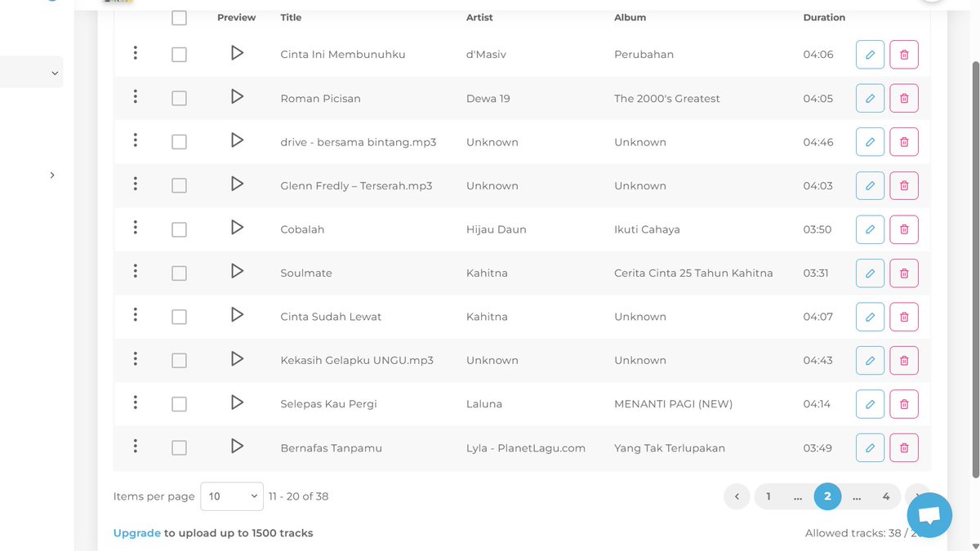980x551 pixels.
Task: Play preview of Soulmate
Action: [237, 272]
